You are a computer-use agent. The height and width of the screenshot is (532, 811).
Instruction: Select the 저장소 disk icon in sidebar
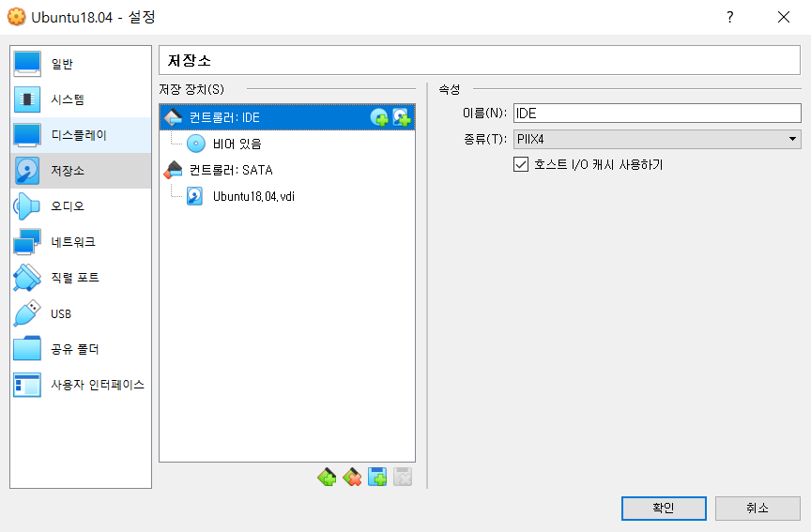click(x=27, y=171)
